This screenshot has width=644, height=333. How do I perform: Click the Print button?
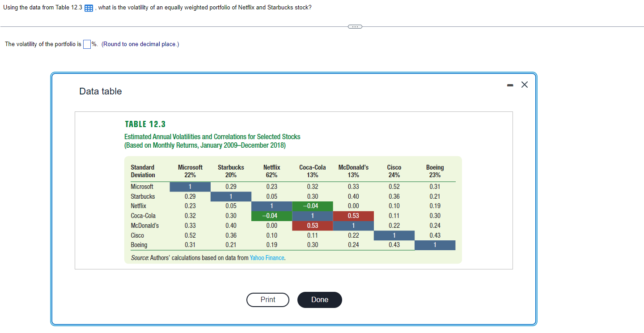pos(267,300)
